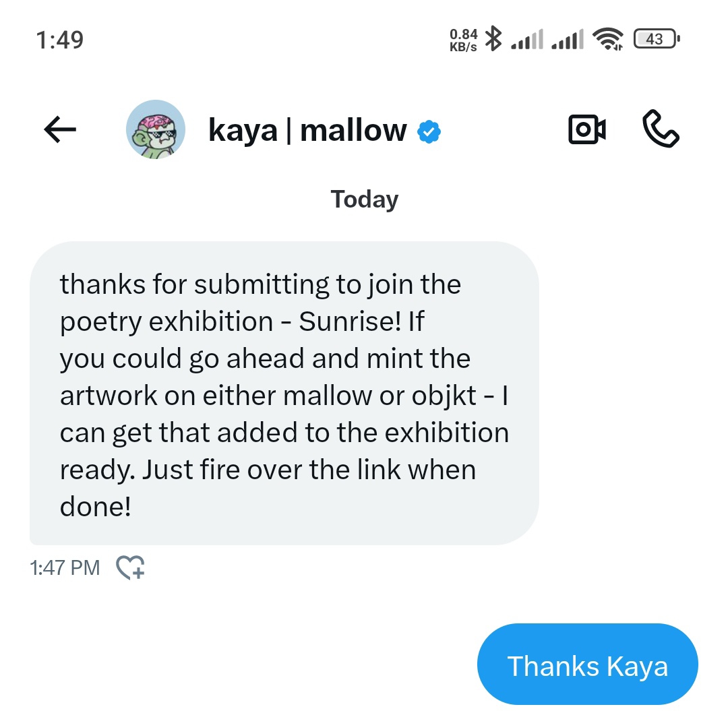
Task: Tap the 0.84 KB/s network speed
Action: pyautogui.click(x=463, y=40)
